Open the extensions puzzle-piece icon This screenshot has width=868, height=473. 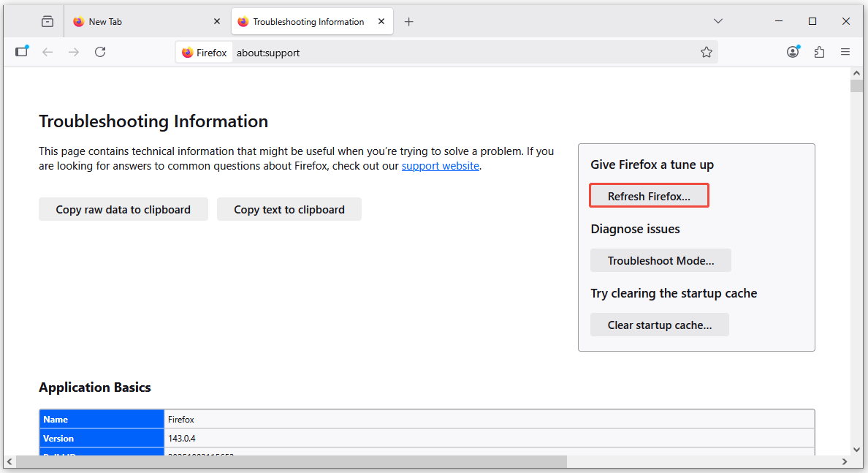tap(819, 52)
